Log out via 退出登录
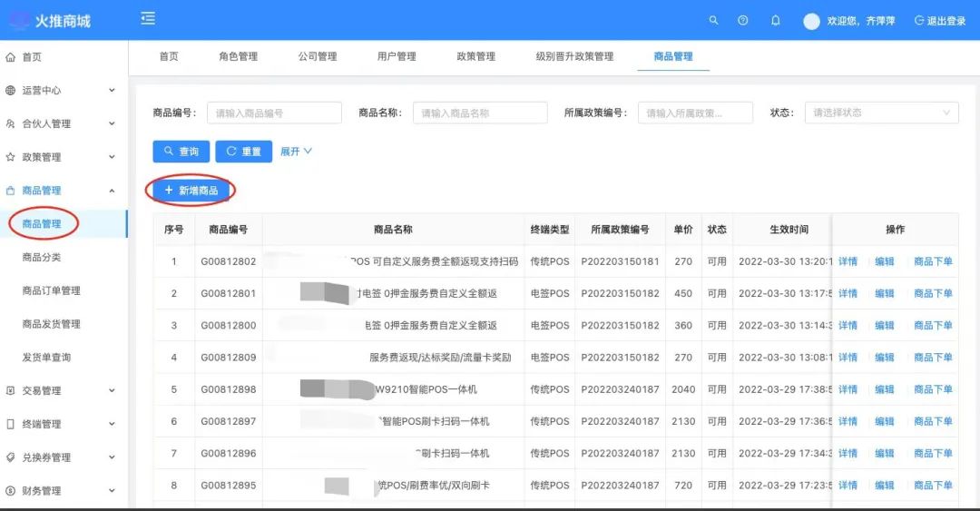 click(940, 21)
